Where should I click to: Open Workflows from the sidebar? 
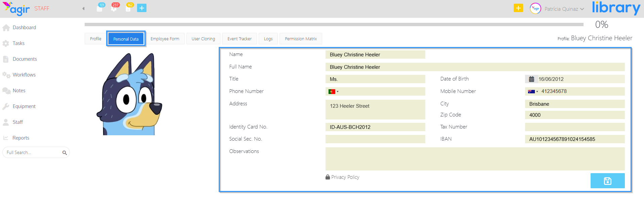tap(24, 75)
